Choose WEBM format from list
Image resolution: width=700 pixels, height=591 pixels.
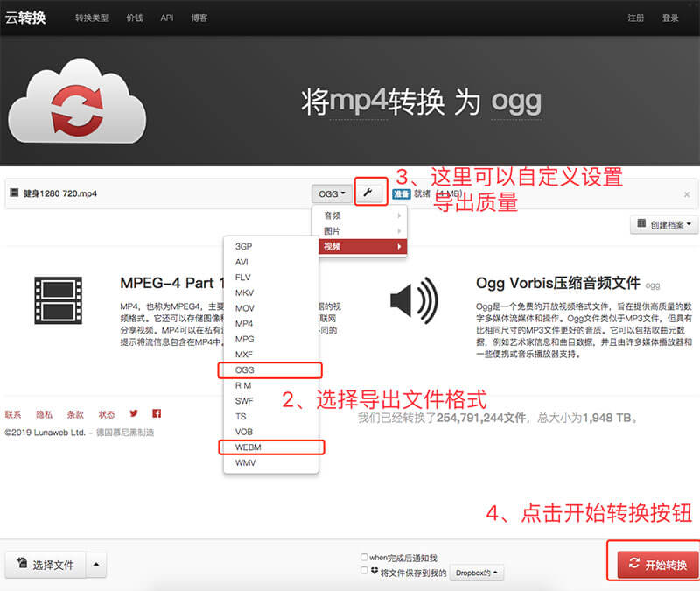[271, 447]
